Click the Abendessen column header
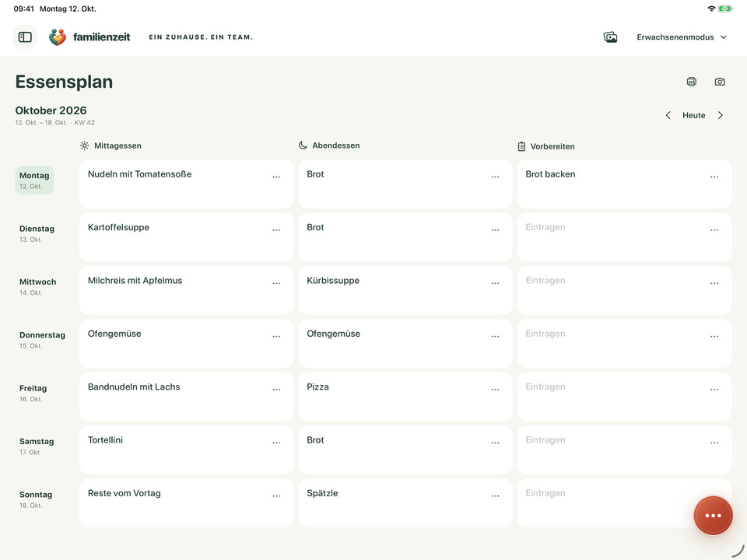Screen dimensions: 747x560 pyautogui.click(x=329, y=145)
